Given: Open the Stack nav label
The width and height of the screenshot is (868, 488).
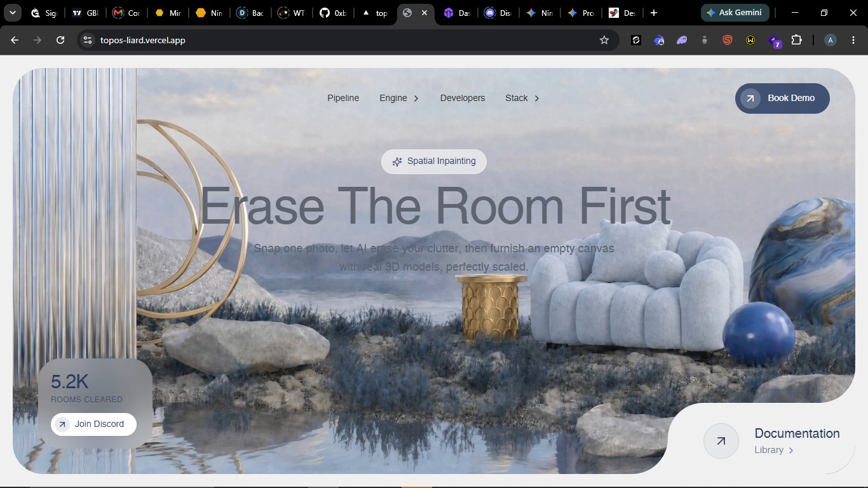Looking at the screenshot, I should point(517,98).
